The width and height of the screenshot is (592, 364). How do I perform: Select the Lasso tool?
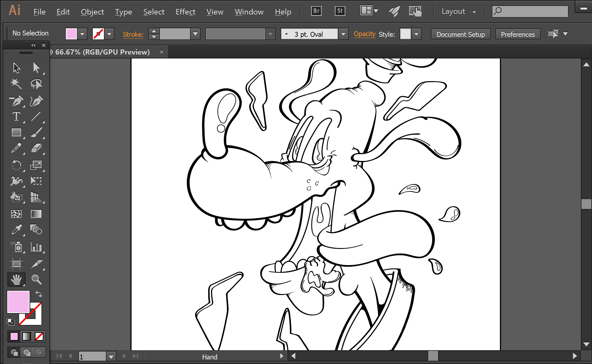(36, 84)
